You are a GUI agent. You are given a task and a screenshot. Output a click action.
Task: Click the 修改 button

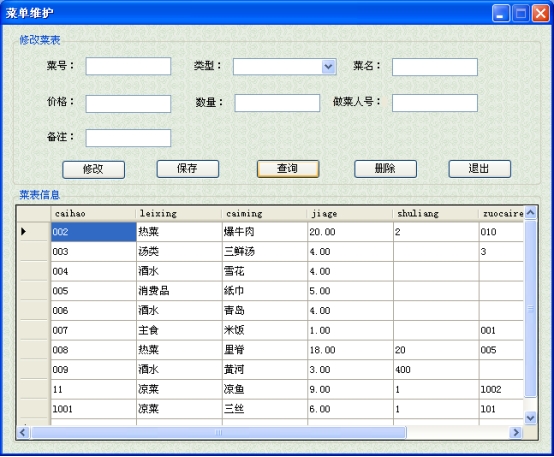coord(93,170)
